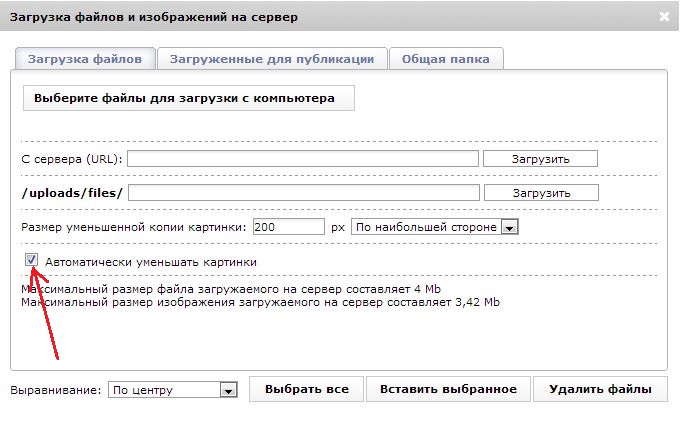681x436 pixels.
Task: Click the arrow of the alignment dropdown
Action: click(x=228, y=390)
